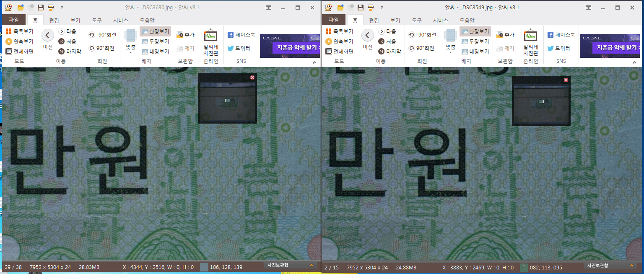Screen dimensions: 644x274
Task: Click the save icon in _DSC3549 title bar
Action: tap(361, 8)
